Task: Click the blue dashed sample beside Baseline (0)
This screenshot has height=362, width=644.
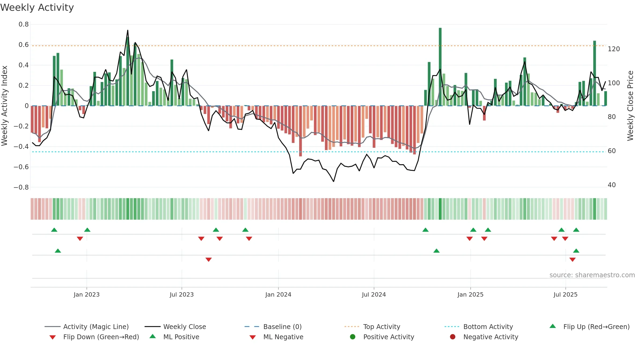Action: [252, 327]
